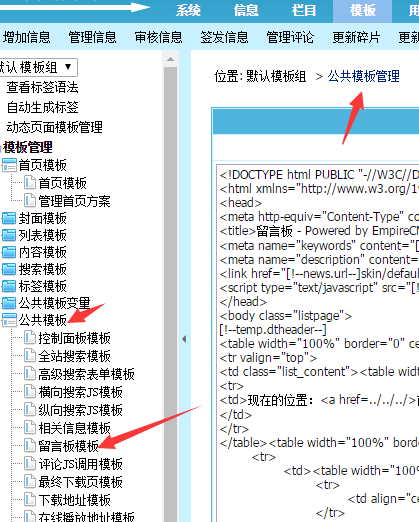
Task: Click the 签发信息 submenu item
Action: (224, 37)
